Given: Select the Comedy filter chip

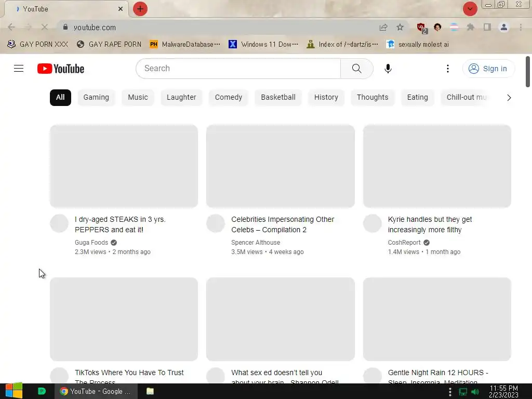Looking at the screenshot, I should point(229,97).
